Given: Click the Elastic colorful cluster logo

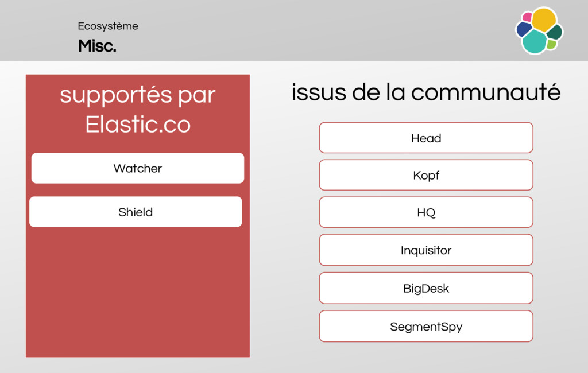Looking at the screenshot, I should [x=539, y=31].
